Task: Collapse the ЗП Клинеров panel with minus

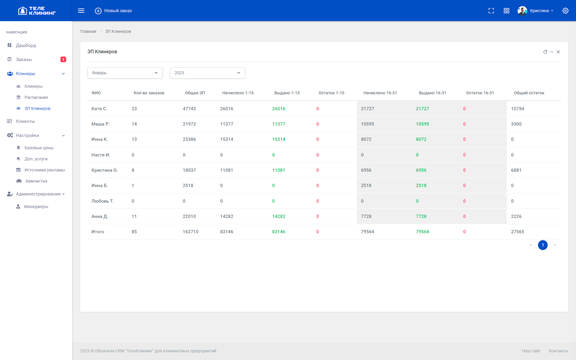Action: 552,52
